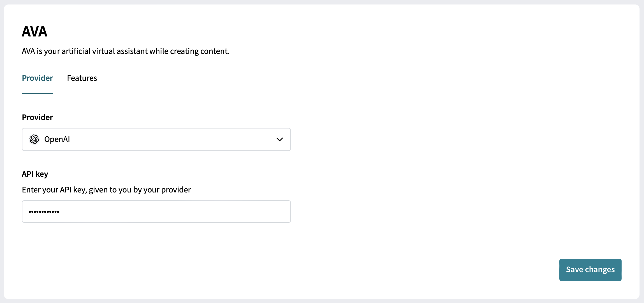
Task: Click the 'Enter your API key' hint text
Action: point(106,190)
